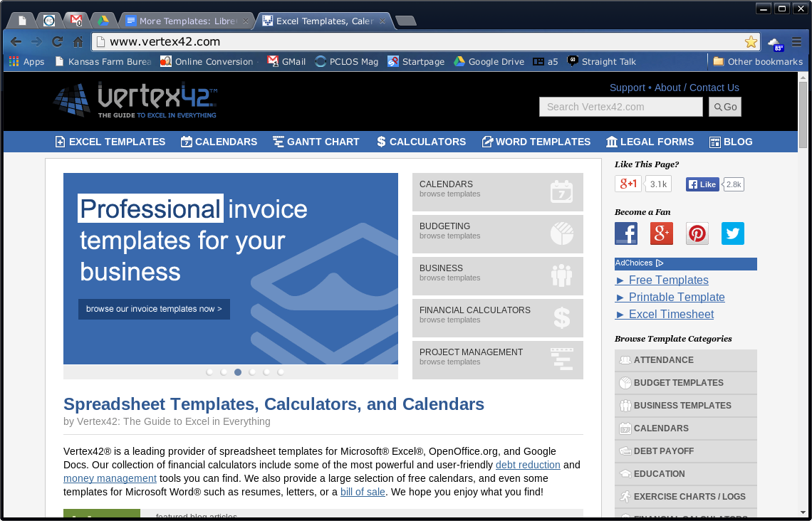Select the second slideshow dot
Screen dimensions: 812x521
coord(224,372)
